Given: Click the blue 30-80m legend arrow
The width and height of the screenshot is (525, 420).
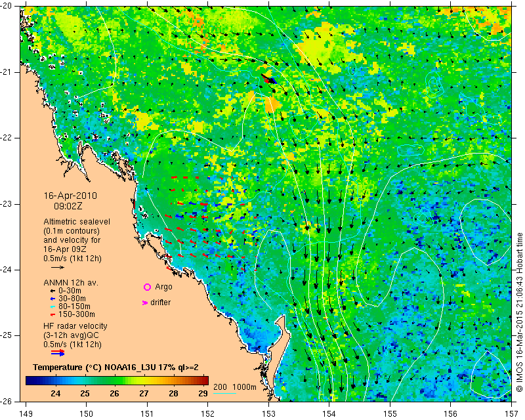Looking at the screenshot, I should click(x=52, y=299).
